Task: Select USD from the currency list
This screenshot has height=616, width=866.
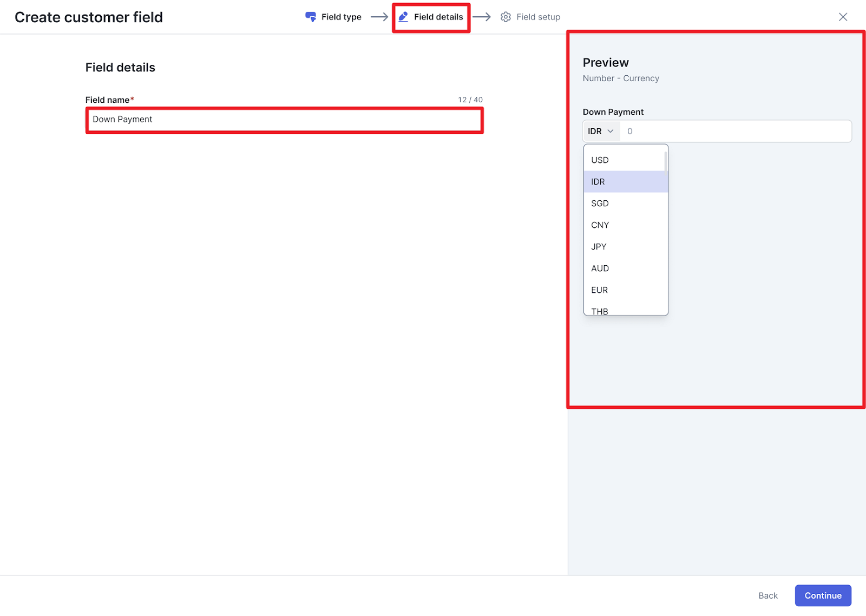Action: tap(600, 160)
